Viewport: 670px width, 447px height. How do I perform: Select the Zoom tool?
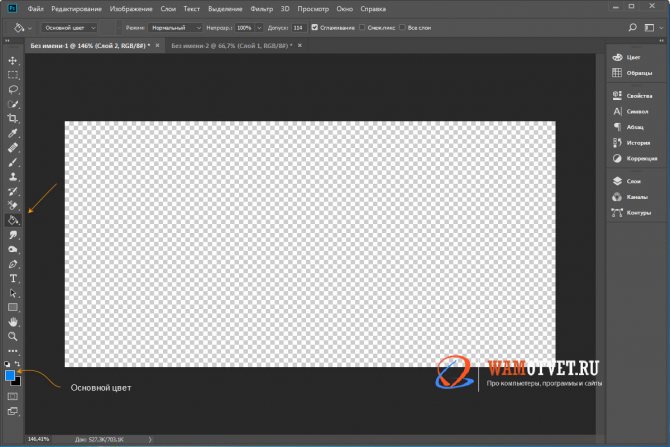click(x=13, y=336)
